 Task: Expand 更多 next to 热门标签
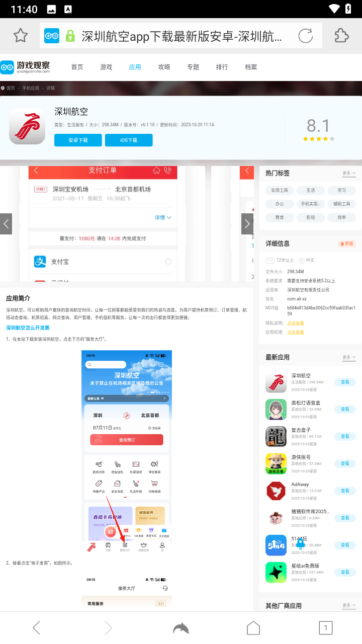[x=348, y=173]
